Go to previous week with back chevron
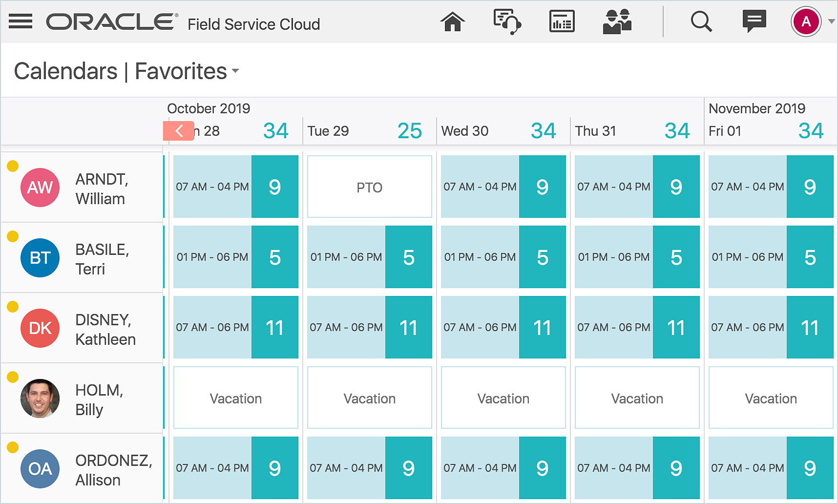838x504 pixels. coord(179,131)
